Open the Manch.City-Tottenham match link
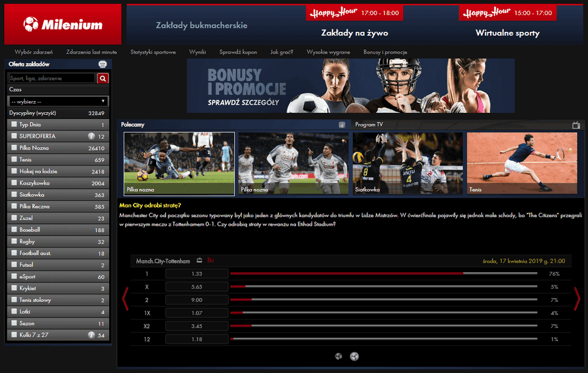Image resolution: width=588 pixels, height=373 pixels. coord(163,261)
